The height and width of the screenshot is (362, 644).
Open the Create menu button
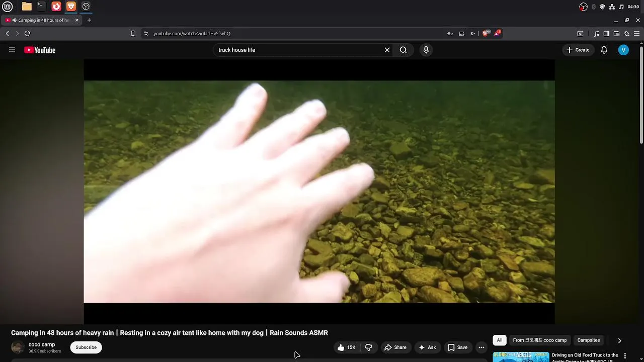(x=578, y=50)
